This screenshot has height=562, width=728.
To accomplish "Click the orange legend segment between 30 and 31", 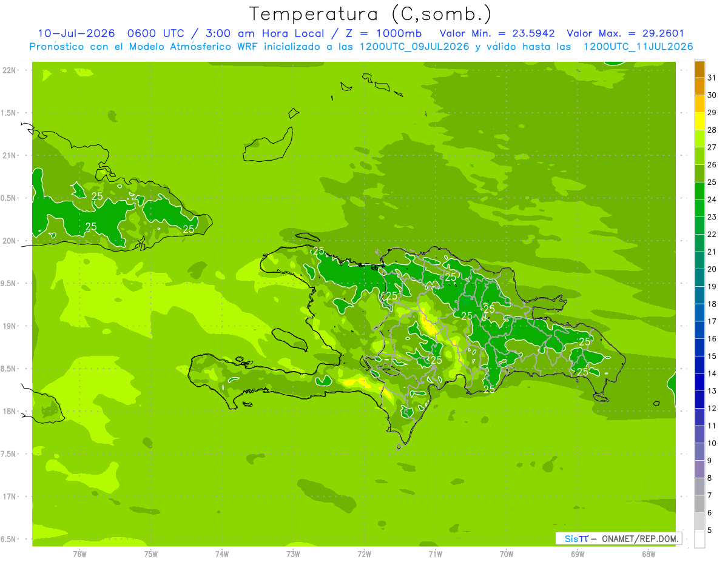I will (699, 86).
